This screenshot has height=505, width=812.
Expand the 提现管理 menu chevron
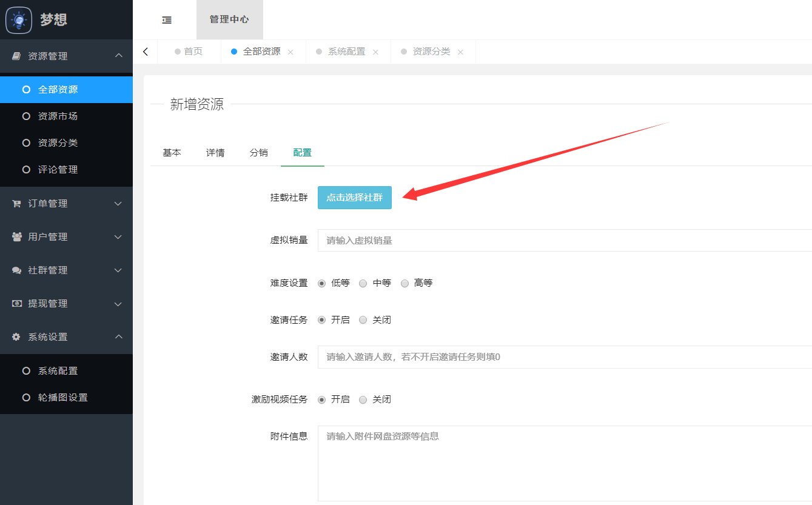click(x=119, y=304)
